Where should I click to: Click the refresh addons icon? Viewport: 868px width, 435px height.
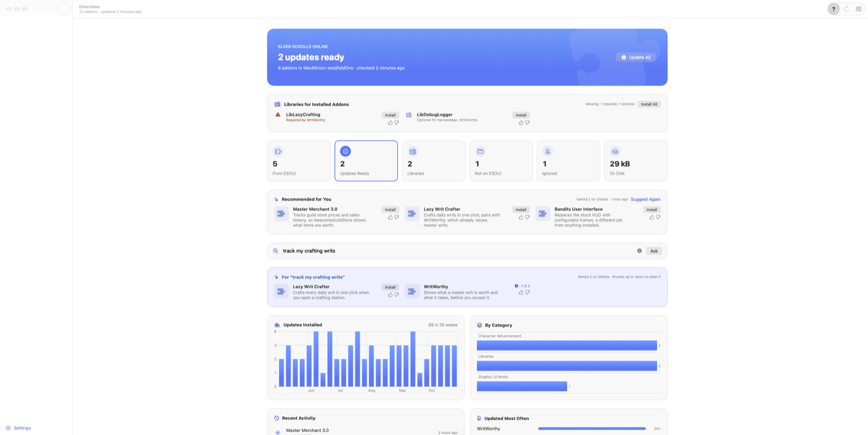pyautogui.click(x=846, y=9)
